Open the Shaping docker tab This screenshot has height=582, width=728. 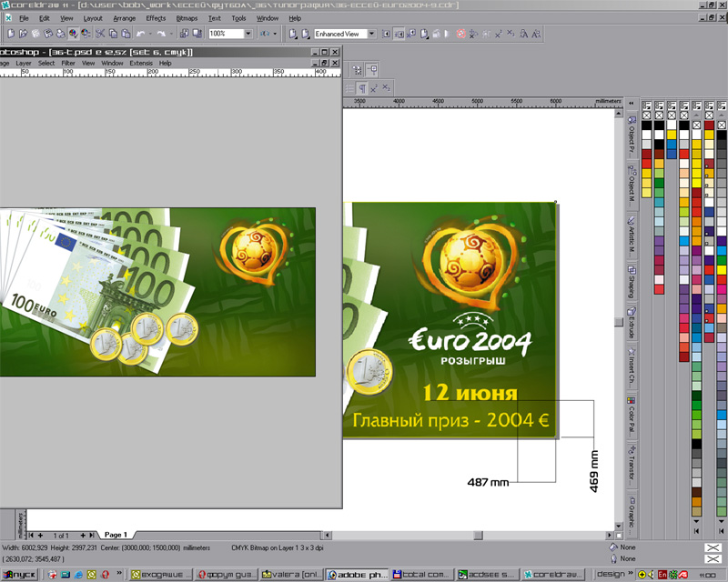(631, 281)
